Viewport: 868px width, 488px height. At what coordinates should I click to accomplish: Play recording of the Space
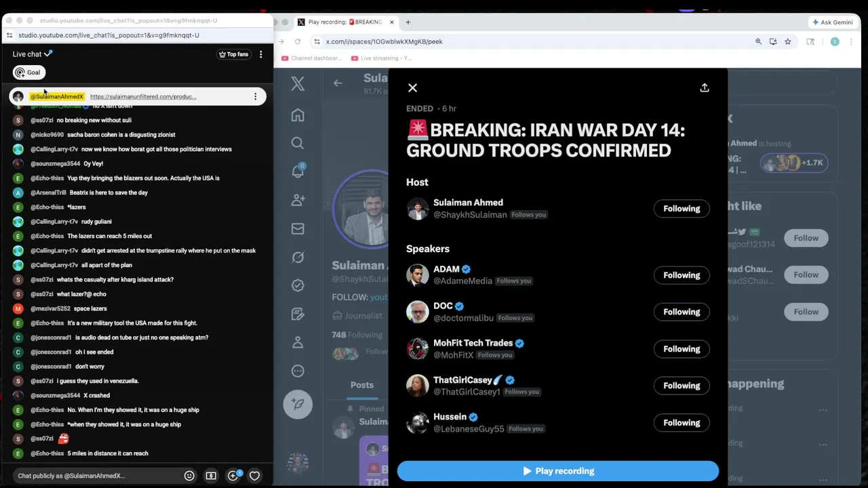click(558, 471)
